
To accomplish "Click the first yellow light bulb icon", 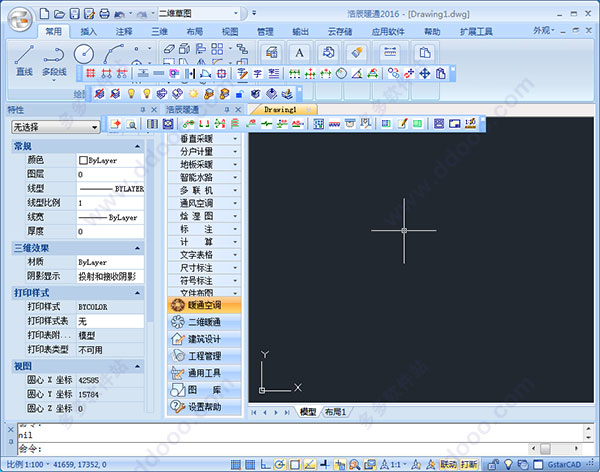I will [131, 93].
